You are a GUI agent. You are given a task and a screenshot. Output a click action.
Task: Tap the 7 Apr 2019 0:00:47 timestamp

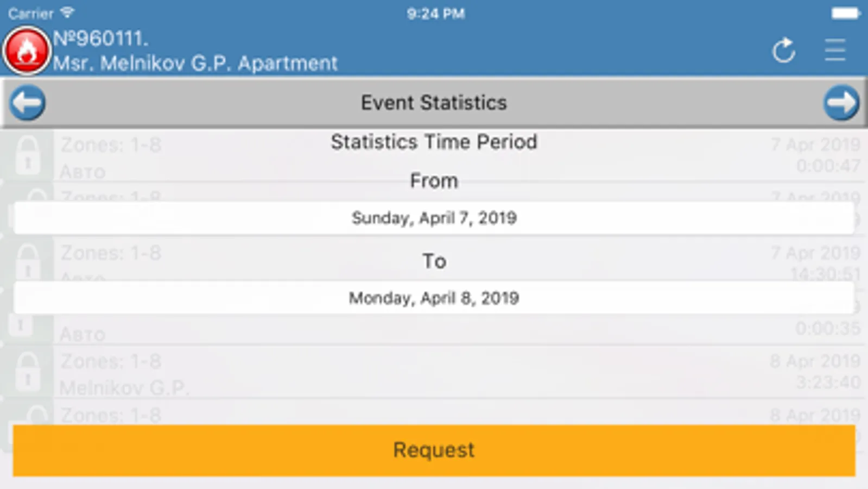click(815, 155)
